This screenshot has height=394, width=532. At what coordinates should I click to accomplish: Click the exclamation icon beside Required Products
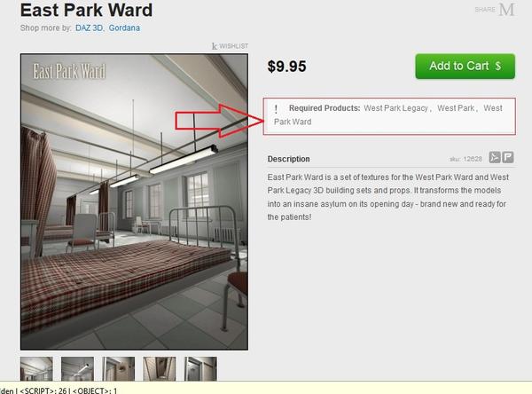coord(276,108)
